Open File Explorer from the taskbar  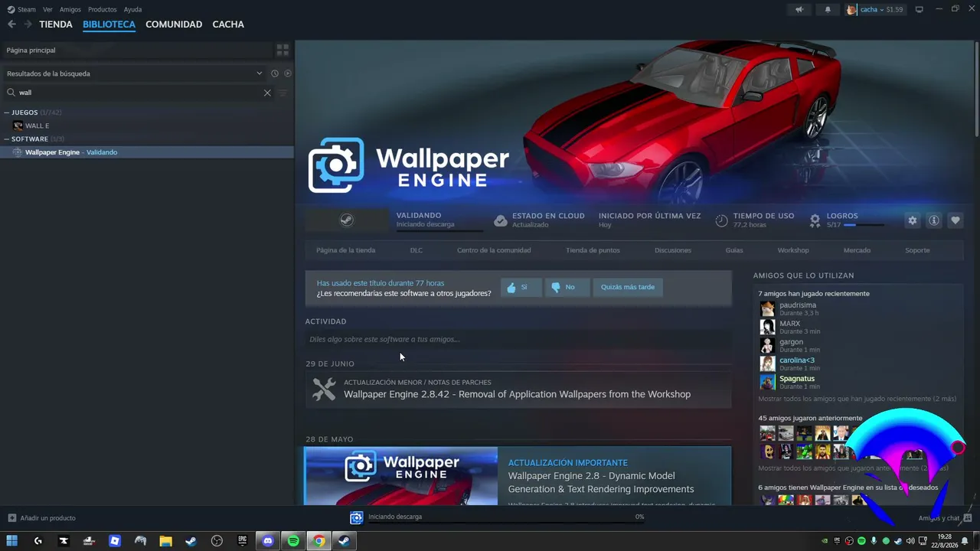(x=165, y=541)
